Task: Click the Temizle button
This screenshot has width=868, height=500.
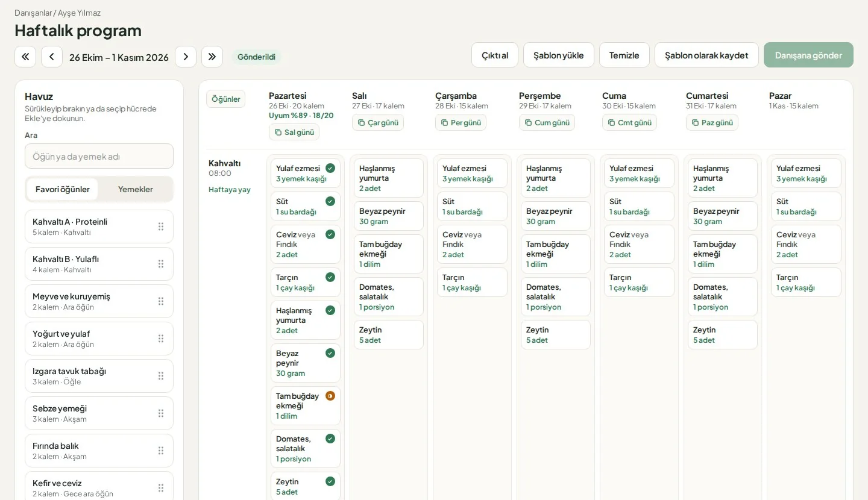Action: click(624, 55)
